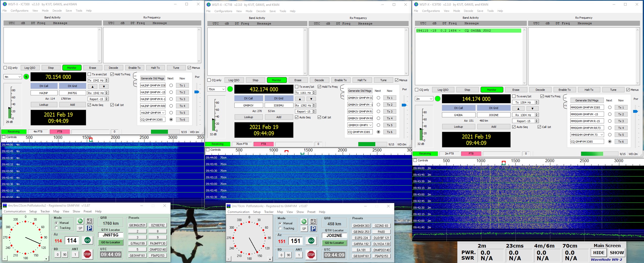Click the SP short-path icon in 2m PstRotator
Screen dimensions: 644x263
pos(304,228)
